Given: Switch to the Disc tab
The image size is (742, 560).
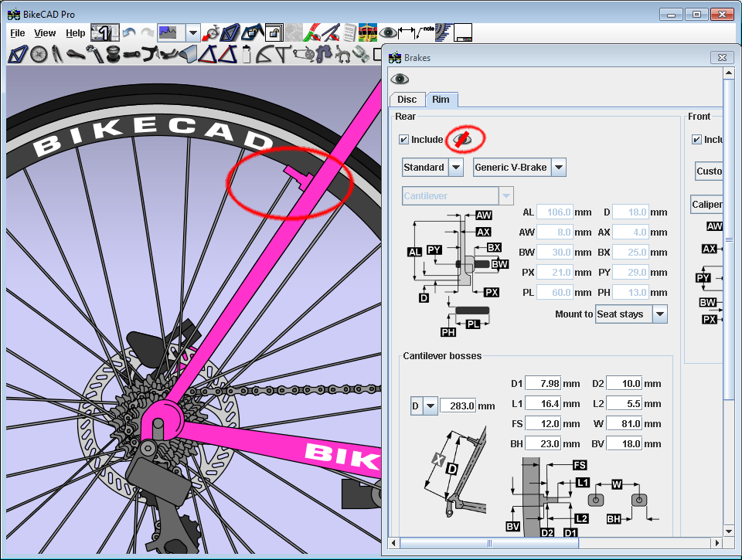Looking at the screenshot, I should pyautogui.click(x=407, y=100).
